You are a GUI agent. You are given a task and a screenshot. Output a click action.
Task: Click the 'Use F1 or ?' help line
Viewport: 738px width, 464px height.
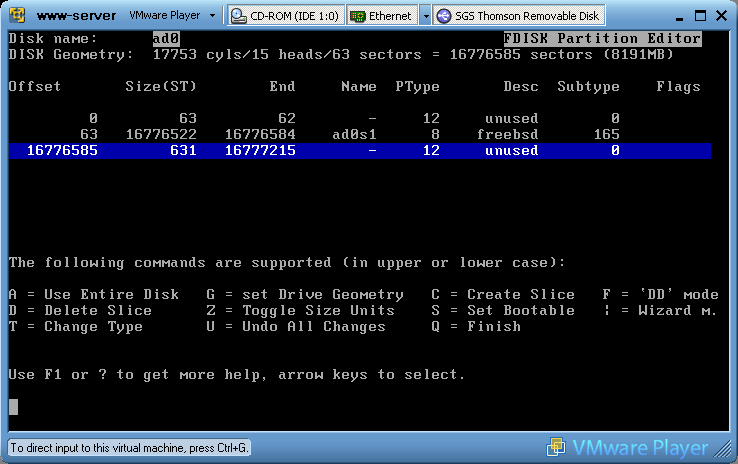tap(236, 375)
